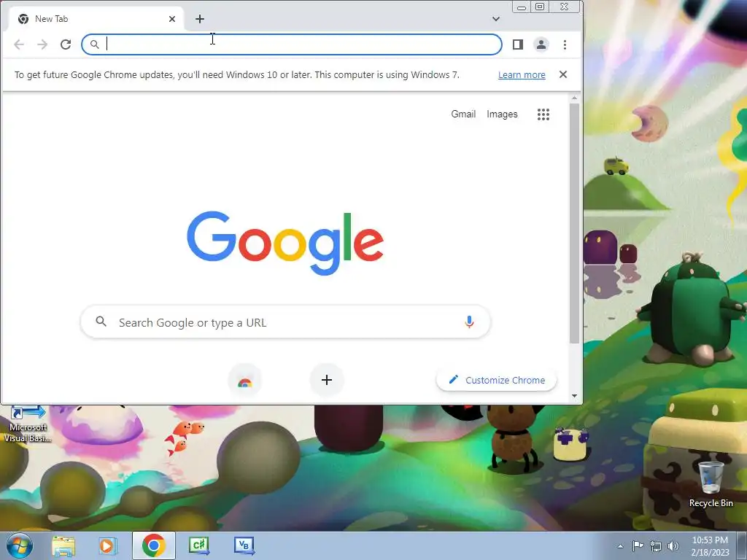The image size is (747, 560).
Task: Click the Chrome window restore button
Action: tap(540, 7)
